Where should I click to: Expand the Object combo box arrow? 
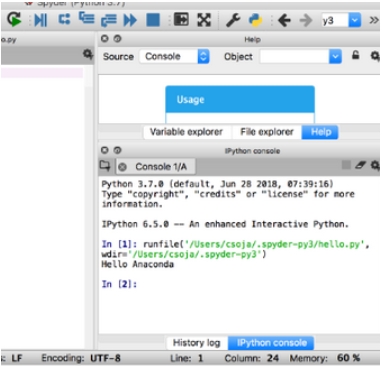click(335, 57)
